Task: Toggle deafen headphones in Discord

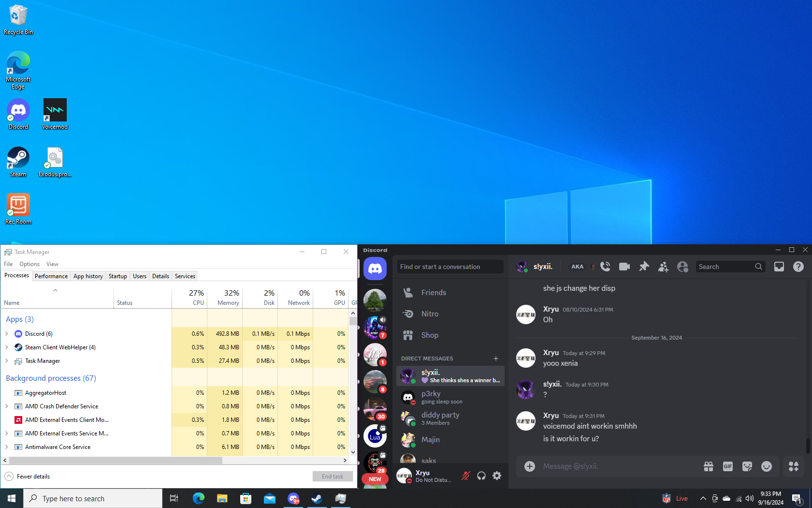Action: pos(481,476)
